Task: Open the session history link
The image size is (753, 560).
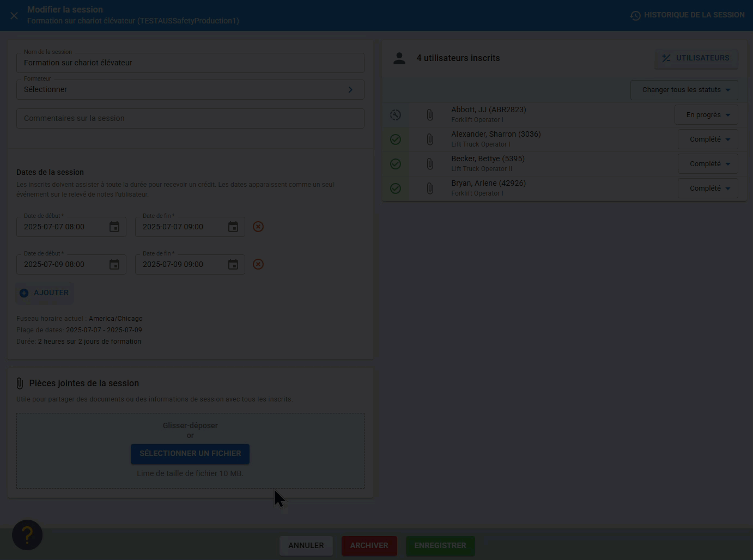Action: click(x=688, y=15)
